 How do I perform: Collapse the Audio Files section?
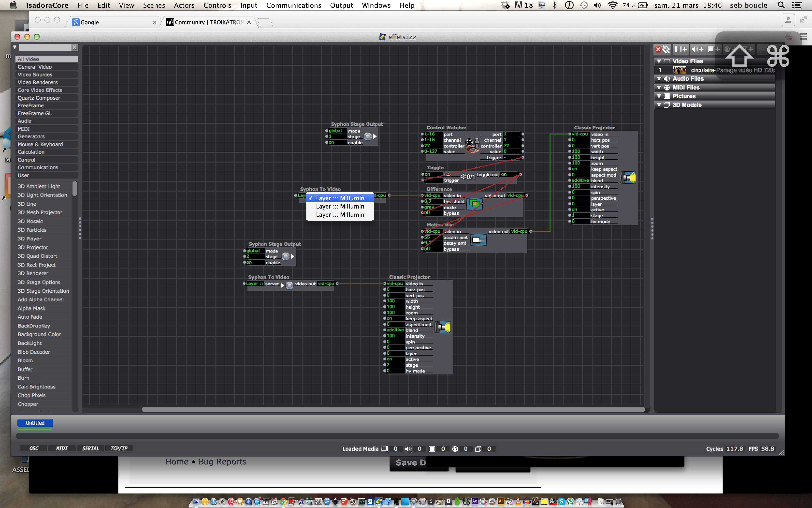click(659, 79)
